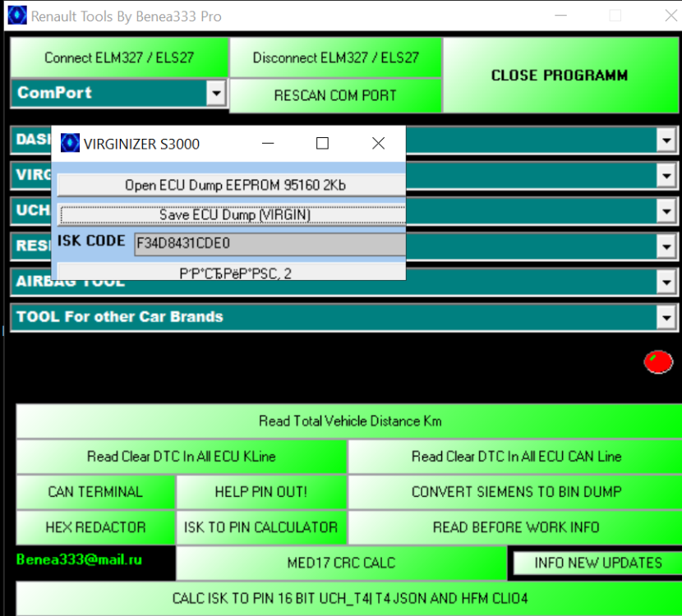This screenshot has width=682, height=616.
Task: Minimize the Renault Tools main window
Action: pyautogui.click(x=561, y=16)
